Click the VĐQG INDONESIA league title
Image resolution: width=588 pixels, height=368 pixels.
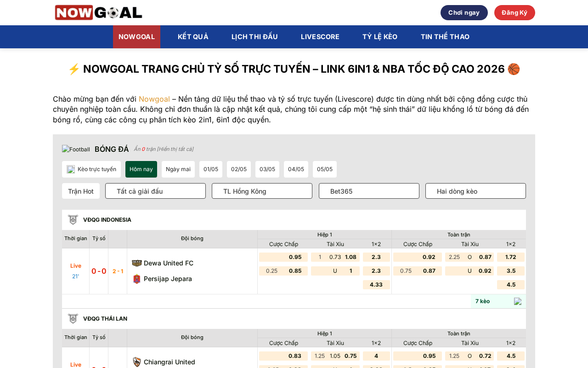tap(107, 220)
